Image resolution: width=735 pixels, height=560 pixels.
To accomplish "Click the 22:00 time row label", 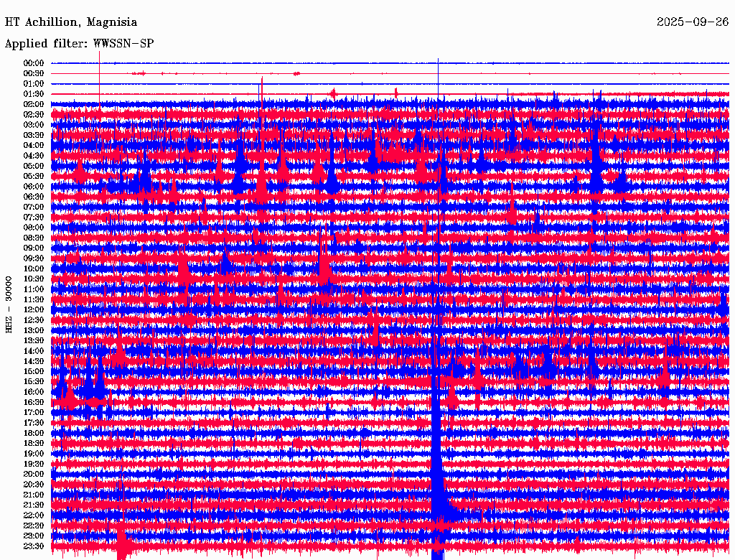I will [34, 515].
